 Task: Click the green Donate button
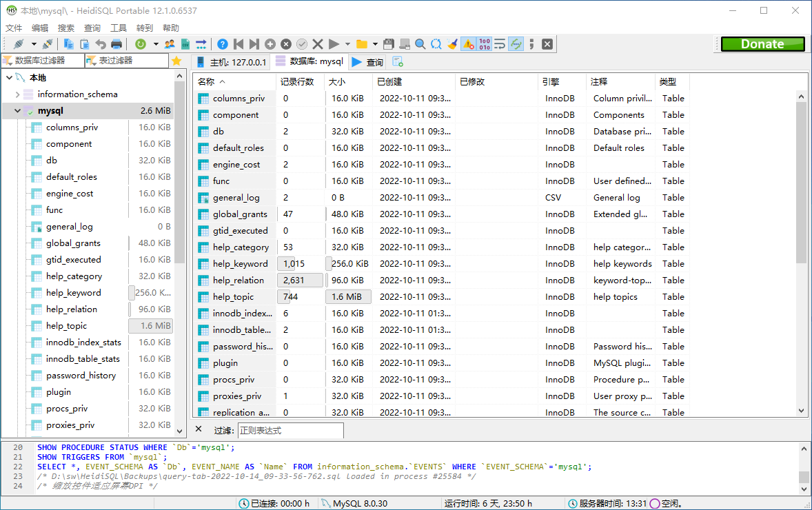point(763,44)
